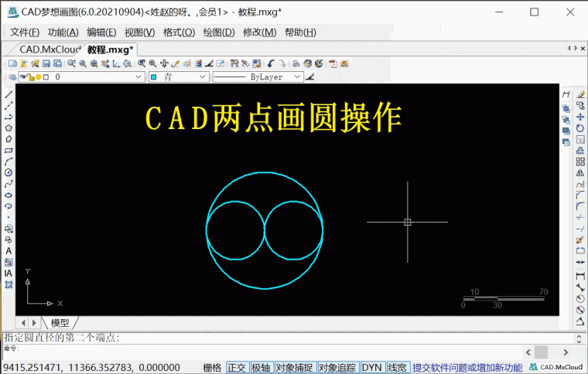Viewport: 588px width, 374px height.
Task: Open the 修改(M) menu
Action: click(259, 32)
